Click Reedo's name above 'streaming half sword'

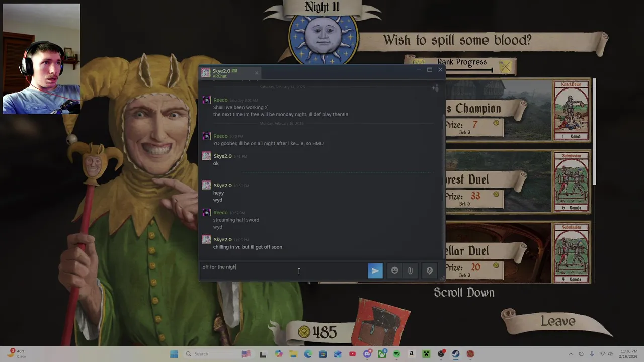coord(220,213)
